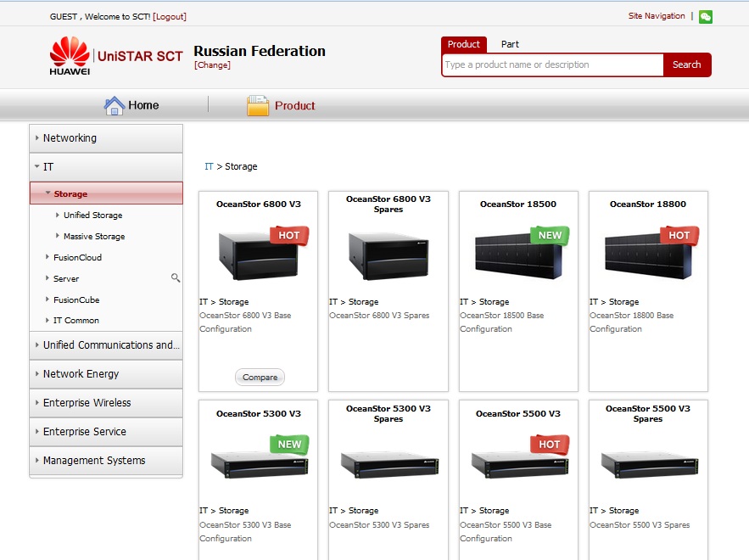The width and height of the screenshot is (749, 560).
Task: Open OceanStor 5500 V3 product image
Action: point(520,464)
